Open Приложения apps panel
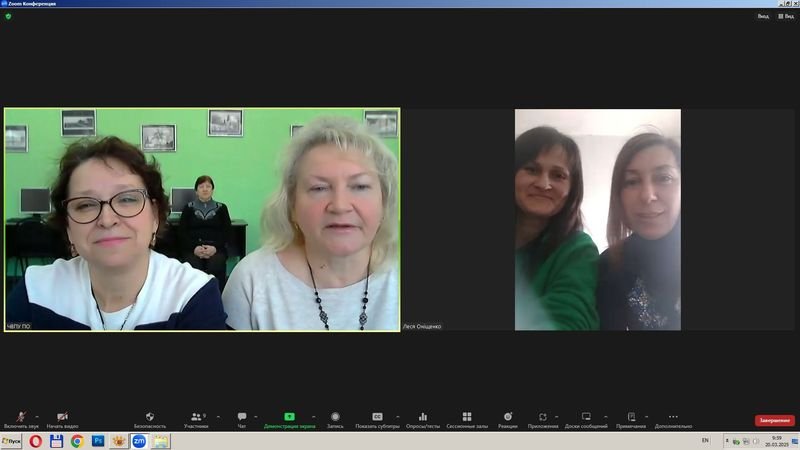The image size is (800, 450). [x=543, y=418]
